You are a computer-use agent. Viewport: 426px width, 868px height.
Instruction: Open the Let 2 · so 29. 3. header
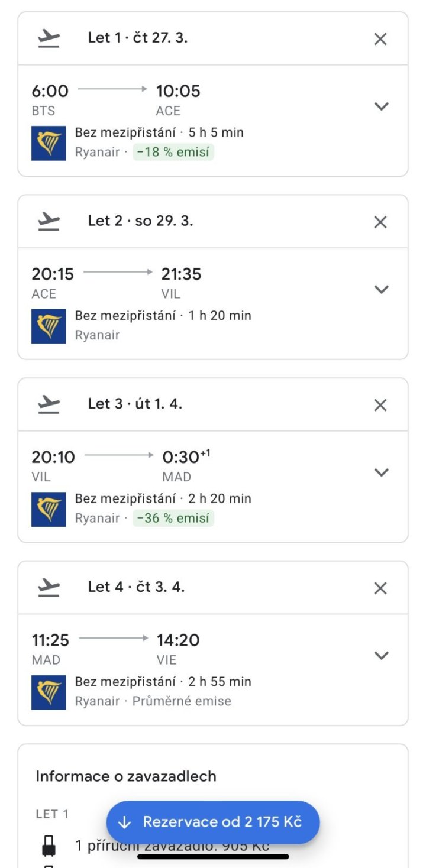coord(141,221)
